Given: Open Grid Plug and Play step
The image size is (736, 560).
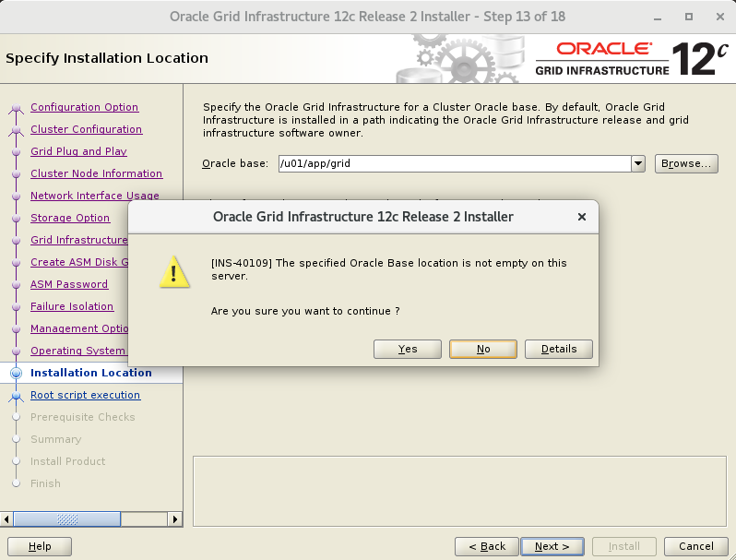Looking at the screenshot, I should (x=79, y=151).
